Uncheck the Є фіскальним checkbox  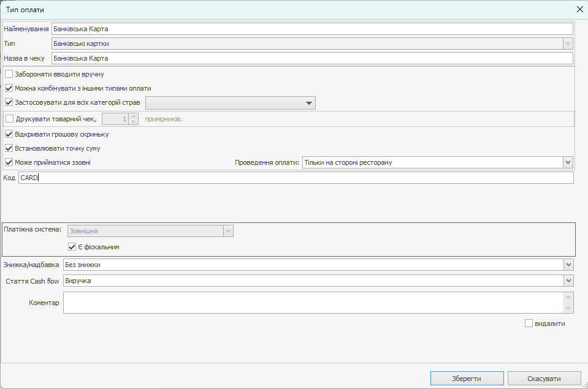pyautogui.click(x=72, y=247)
